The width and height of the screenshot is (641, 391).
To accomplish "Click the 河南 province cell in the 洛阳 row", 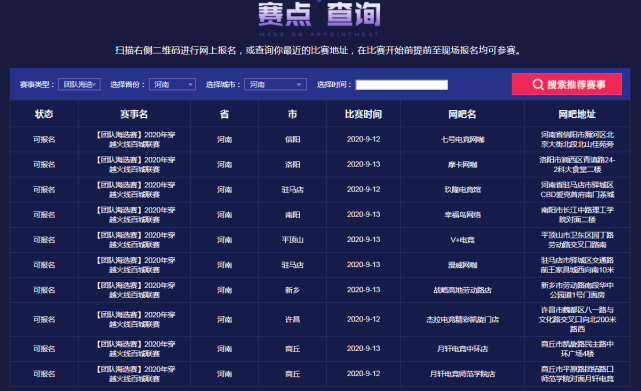I will [224, 164].
